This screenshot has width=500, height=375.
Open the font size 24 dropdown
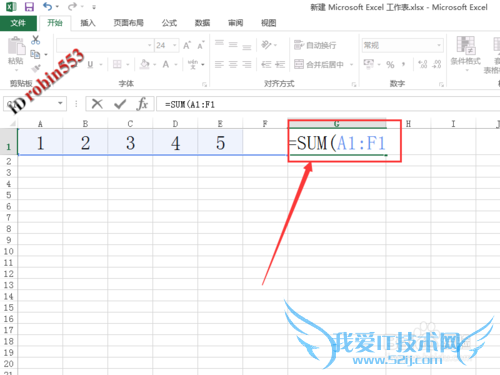pos(174,45)
